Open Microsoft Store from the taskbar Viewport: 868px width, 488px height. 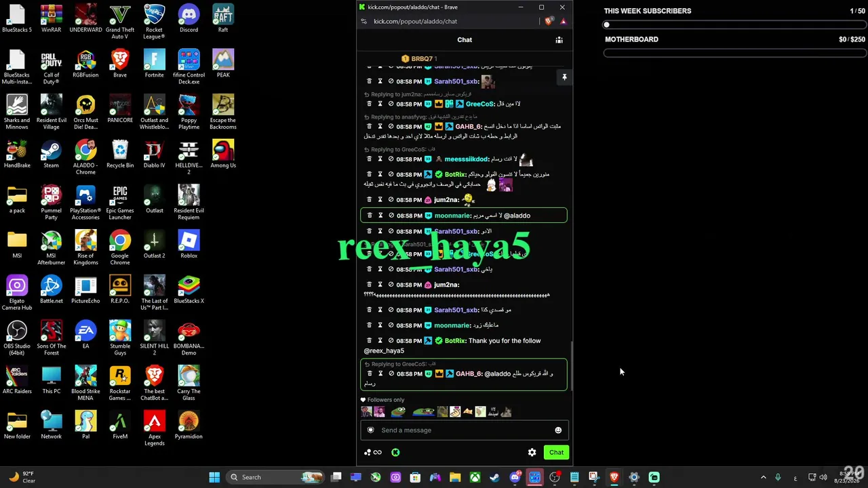[x=415, y=477]
